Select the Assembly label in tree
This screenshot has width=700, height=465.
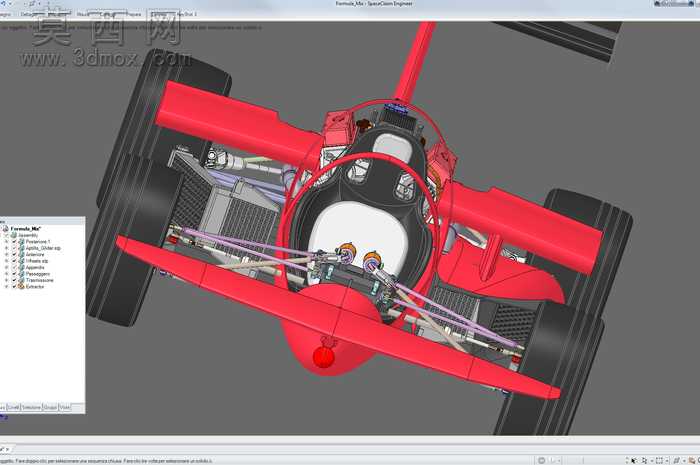28,235
